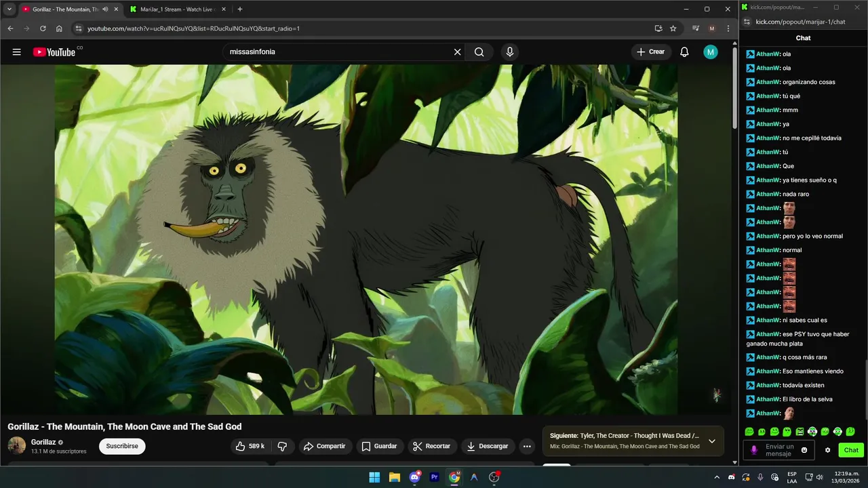
Task: Open the media control icon in toolbar
Action: click(x=696, y=28)
